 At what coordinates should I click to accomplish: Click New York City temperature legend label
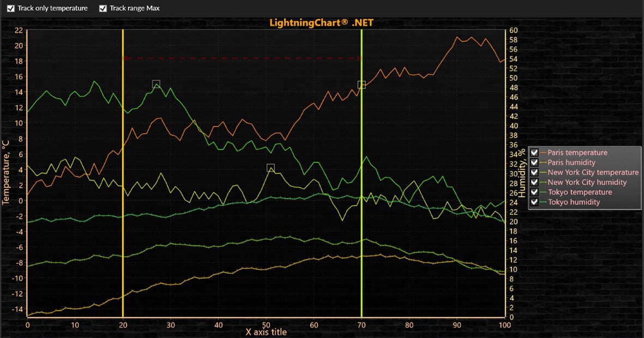tap(593, 173)
